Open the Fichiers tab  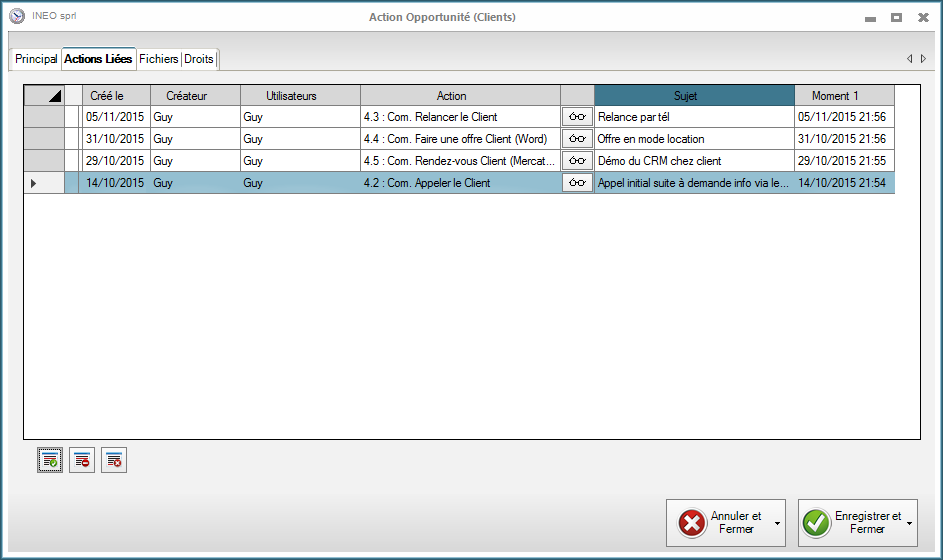(x=159, y=59)
